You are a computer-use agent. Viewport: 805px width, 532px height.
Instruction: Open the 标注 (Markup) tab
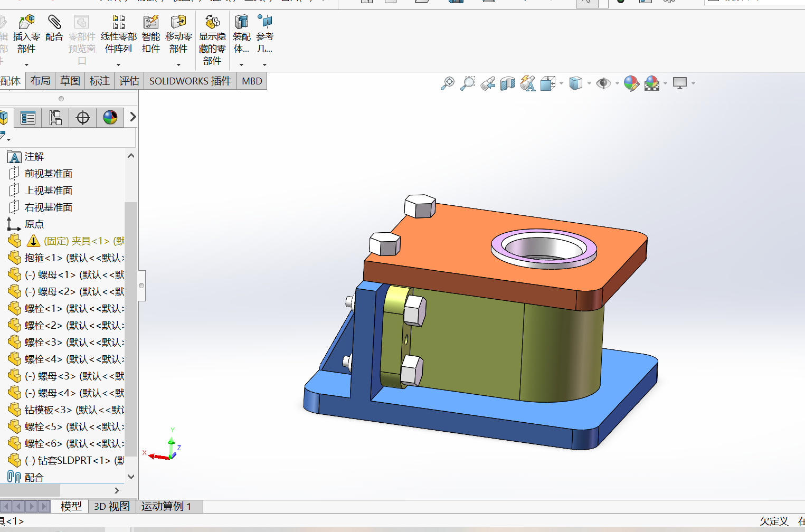click(x=99, y=81)
